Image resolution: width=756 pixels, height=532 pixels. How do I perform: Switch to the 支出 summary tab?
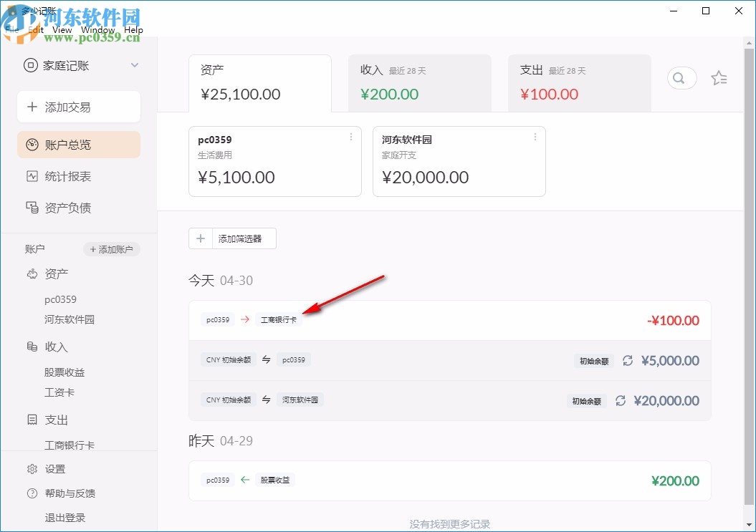580,83
